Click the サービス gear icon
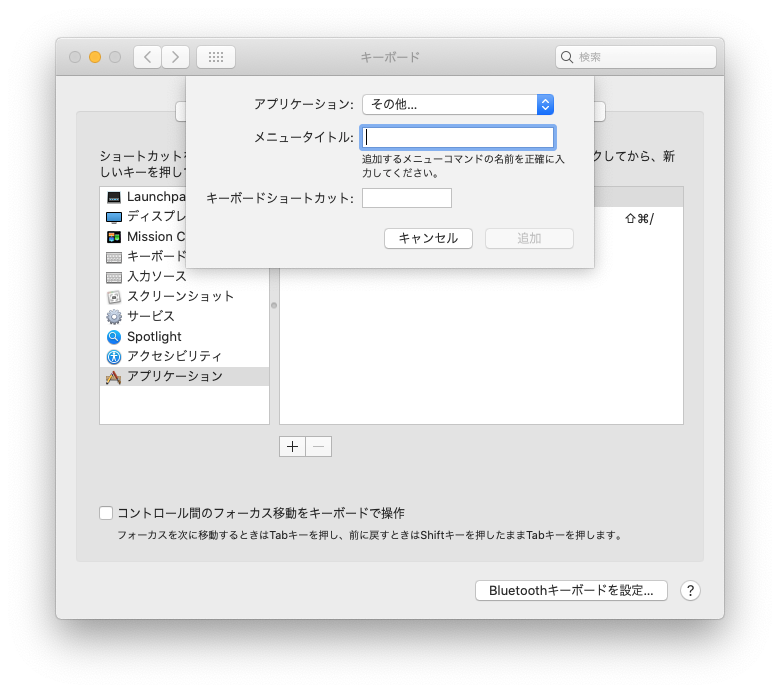The width and height of the screenshot is (780, 693). tap(114, 316)
